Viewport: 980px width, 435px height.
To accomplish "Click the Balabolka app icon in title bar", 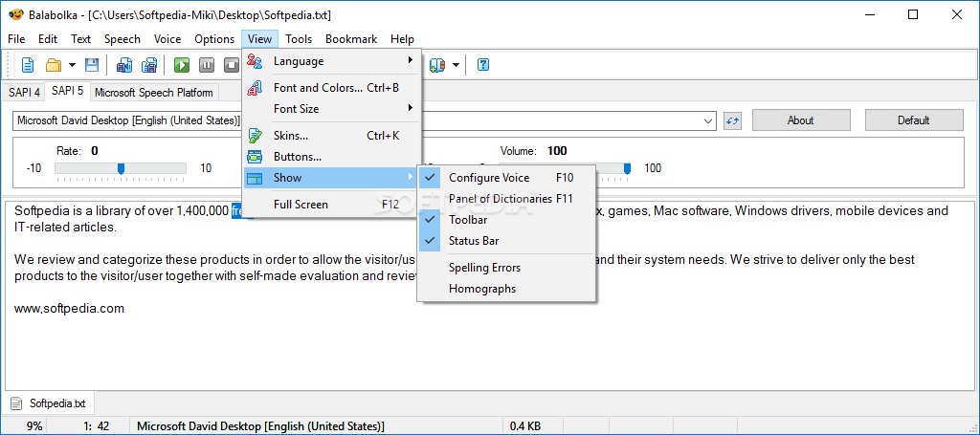I will point(16,15).
